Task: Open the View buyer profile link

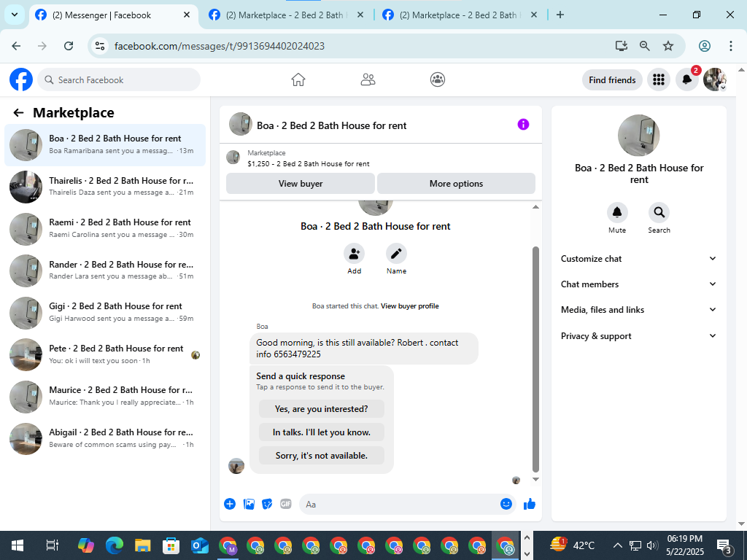Action: click(x=410, y=306)
